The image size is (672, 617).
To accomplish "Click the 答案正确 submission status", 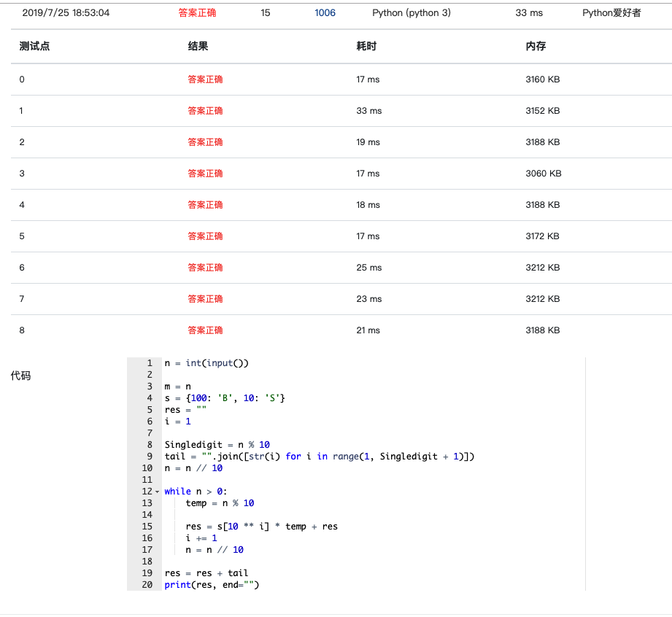I will pyautogui.click(x=197, y=13).
